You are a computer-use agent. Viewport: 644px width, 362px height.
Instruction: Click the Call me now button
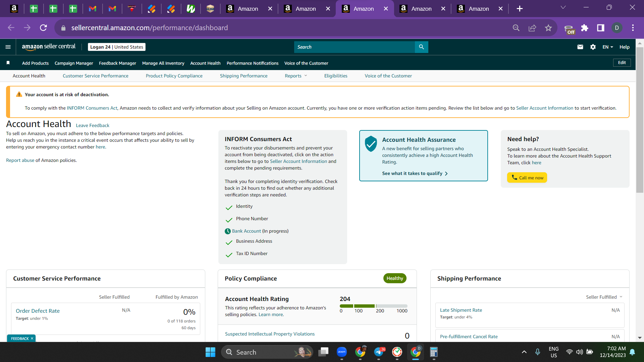527,178
